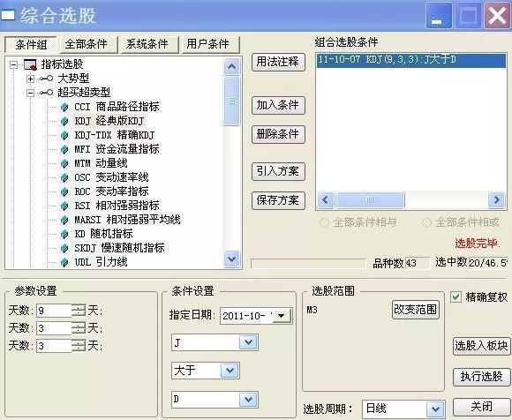512x420 pixels.
Task: Select the RSI 相对强弱指标 icon
Action: [64, 206]
